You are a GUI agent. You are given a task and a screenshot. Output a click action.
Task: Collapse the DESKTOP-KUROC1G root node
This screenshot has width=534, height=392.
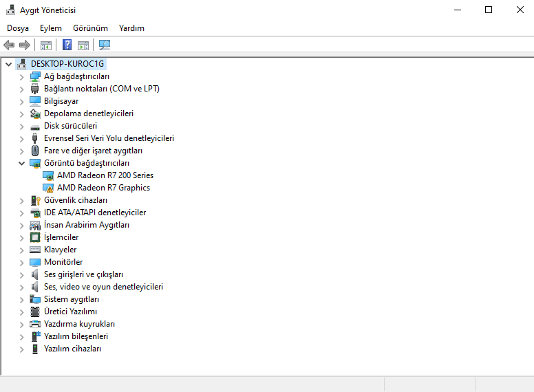click(x=9, y=64)
